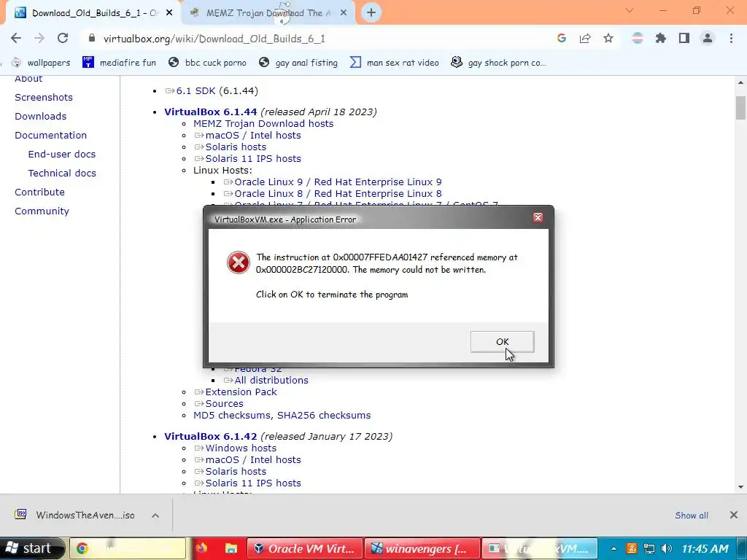The image size is (747, 560).
Task: Click scrollbar down arrow
Action: coord(740,486)
